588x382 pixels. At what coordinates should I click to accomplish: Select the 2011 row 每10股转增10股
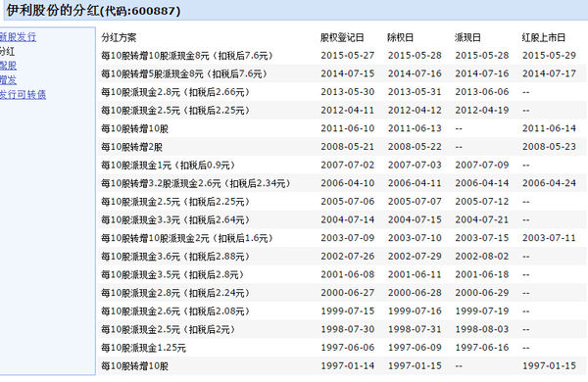coord(134,128)
